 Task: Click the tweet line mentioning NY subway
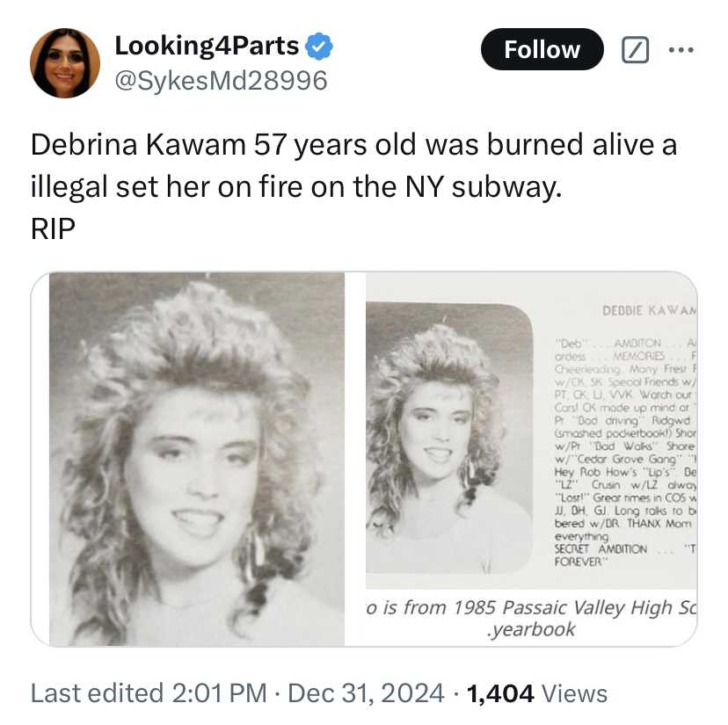click(x=296, y=187)
